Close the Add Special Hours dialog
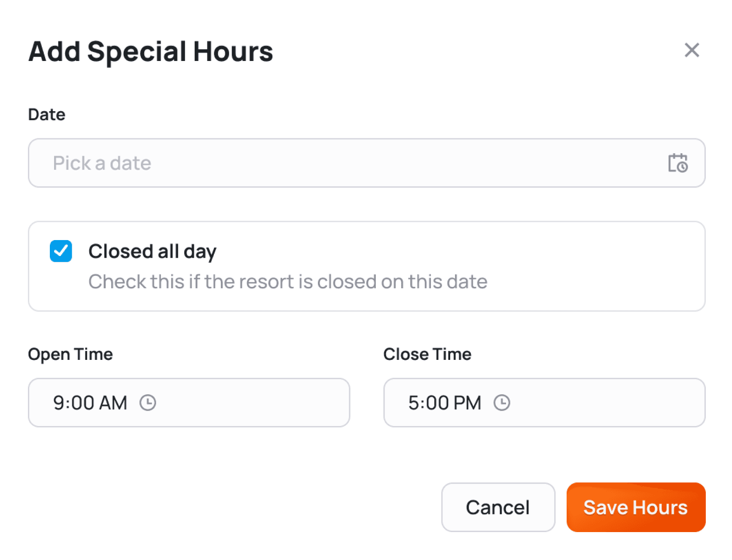Image resolution: width=732 pixels, height=560 pixels. click(x=691, y=50)
